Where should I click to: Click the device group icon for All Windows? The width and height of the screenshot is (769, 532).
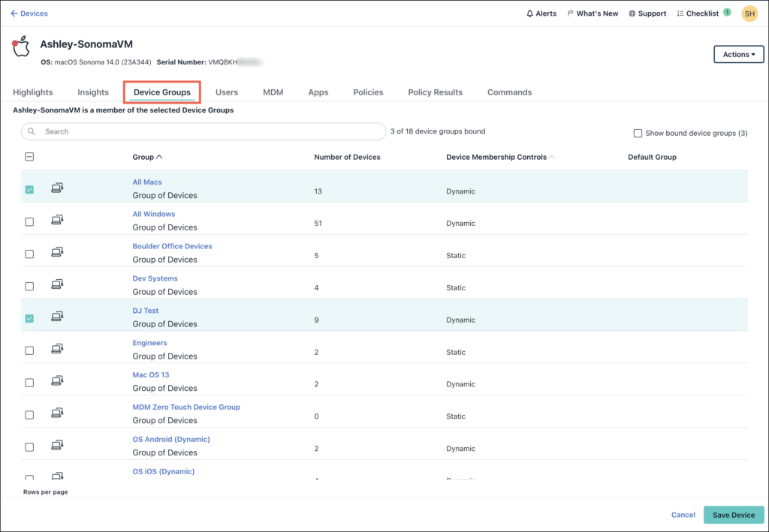[57, 220]
